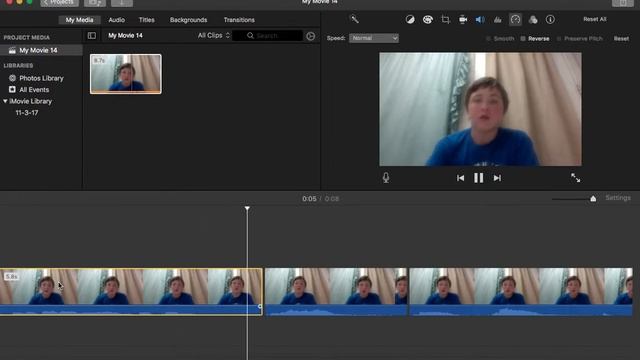Viewport: 640px width, 360px height.
Task: Pause the video playback
Action: click(478, 178)
